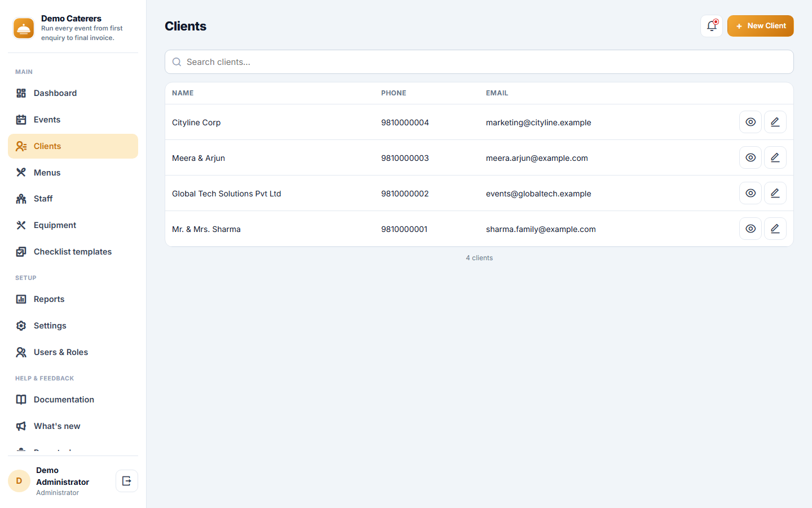This screenshot has height=508, width=812.
Task: Open the notifications bell
Action: point(712,26)
